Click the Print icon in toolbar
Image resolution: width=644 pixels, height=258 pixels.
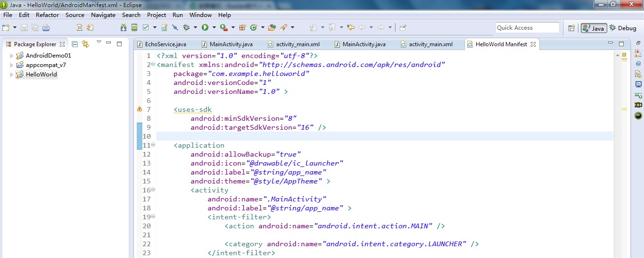[46, 28]
